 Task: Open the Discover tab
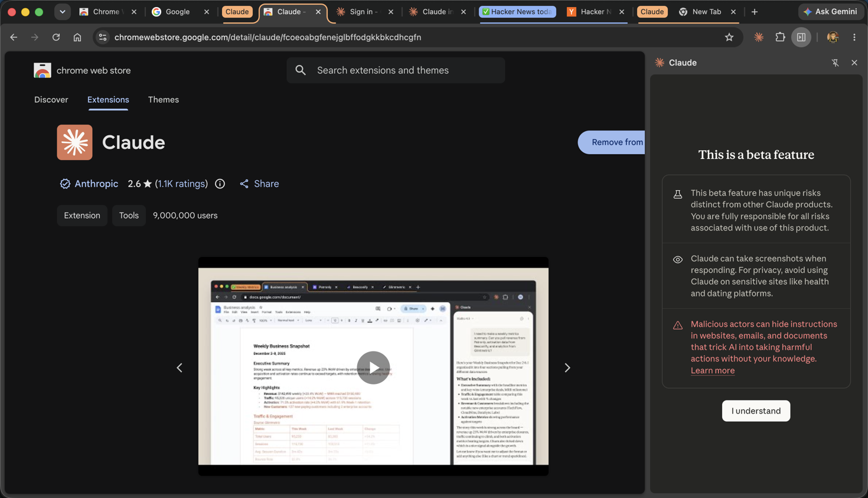pos(51,100)
